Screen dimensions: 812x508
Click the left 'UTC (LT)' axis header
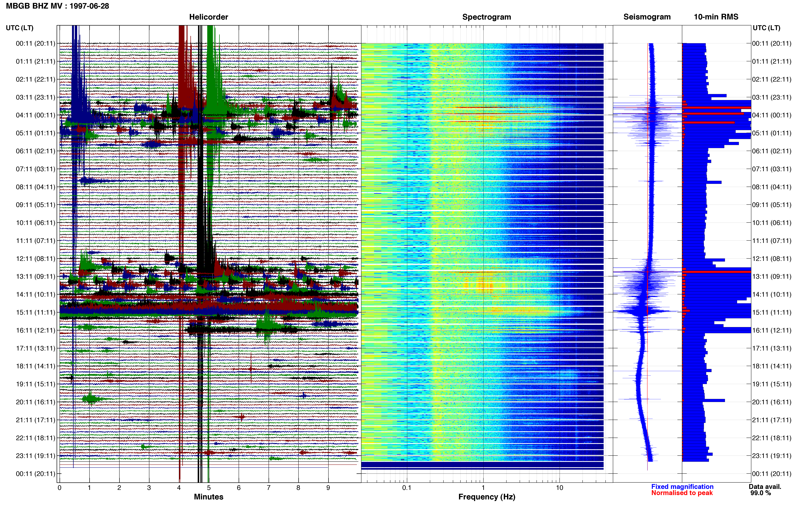click(20, 28)
